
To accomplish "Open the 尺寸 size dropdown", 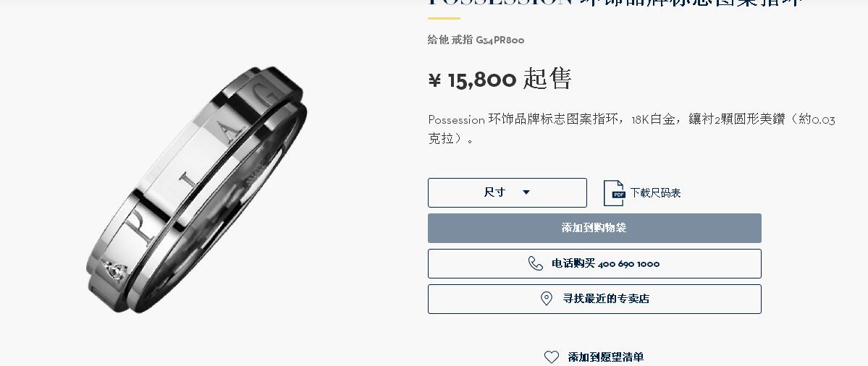I will (507, 192).
